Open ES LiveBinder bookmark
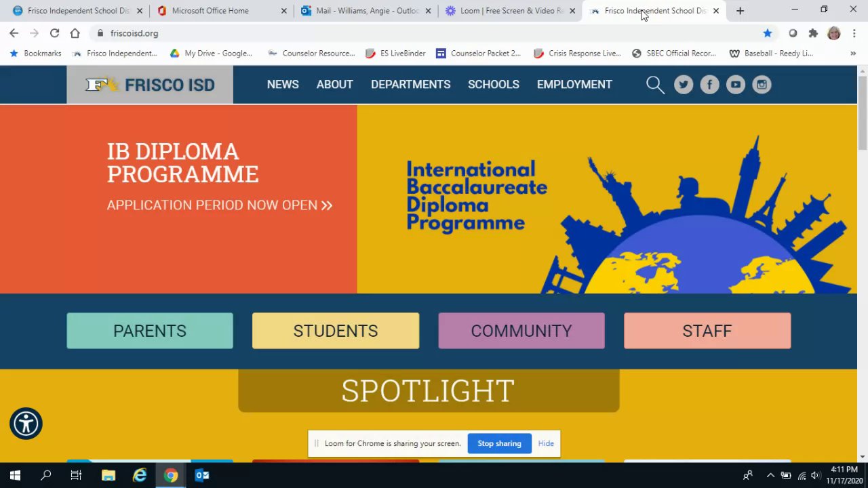 [395, 54]
